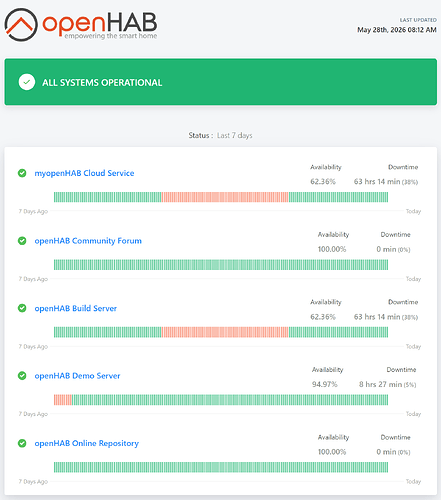Click myopenHAB Cloud Service status check icon
The image size is (441, 500).
22,173
